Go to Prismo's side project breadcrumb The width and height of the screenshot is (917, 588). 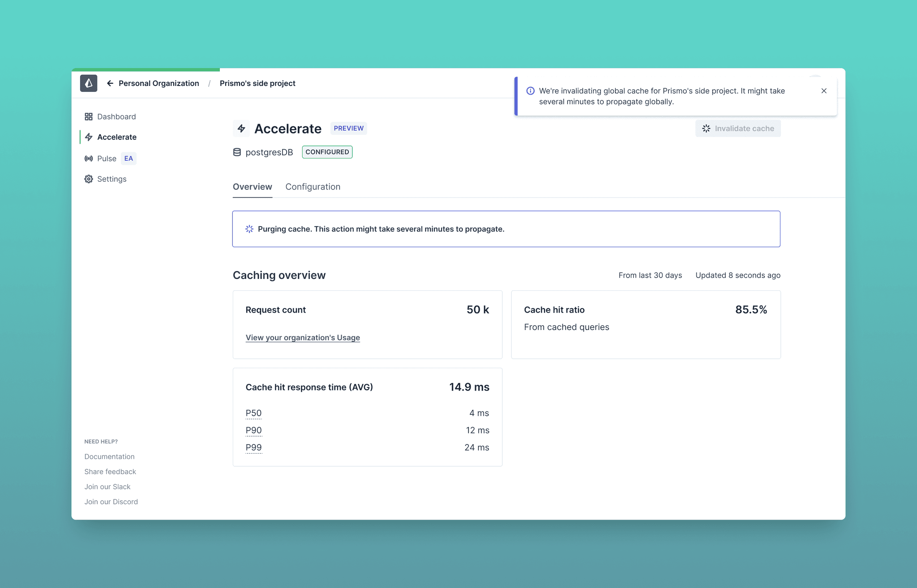point(257,83)
